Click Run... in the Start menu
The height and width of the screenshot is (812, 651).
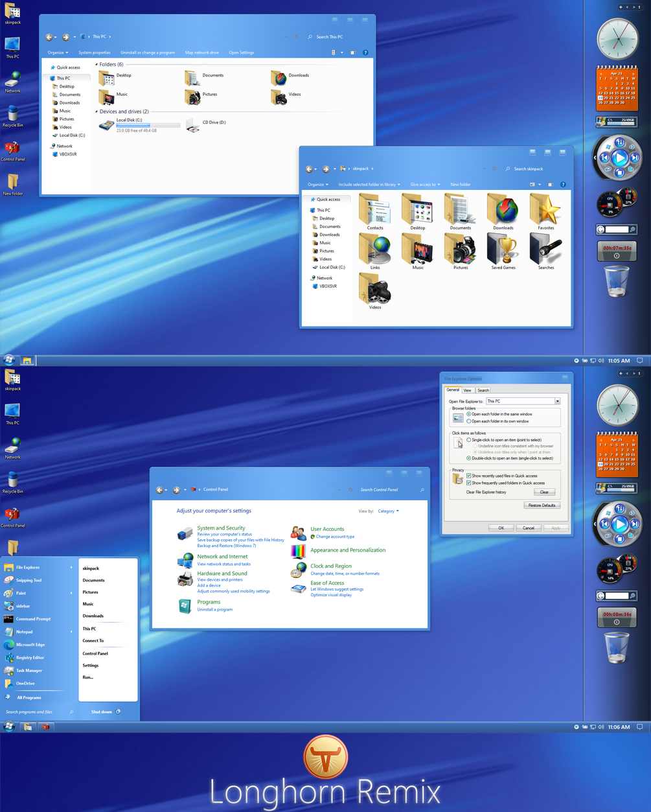point(88,677)
